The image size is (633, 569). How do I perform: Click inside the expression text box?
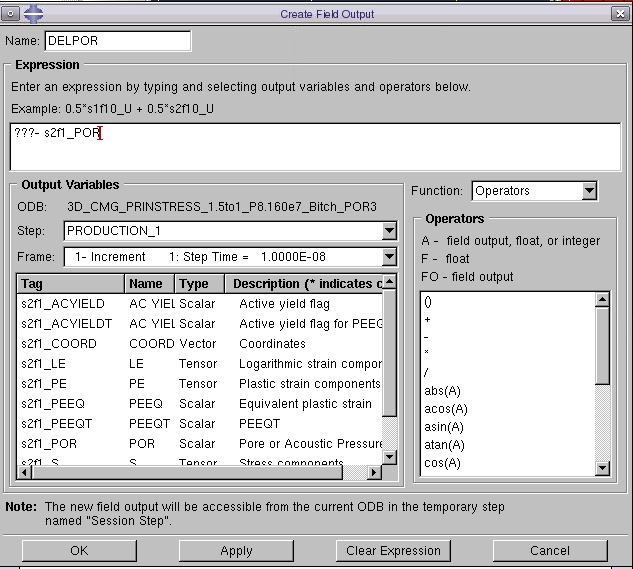point(315,147)
